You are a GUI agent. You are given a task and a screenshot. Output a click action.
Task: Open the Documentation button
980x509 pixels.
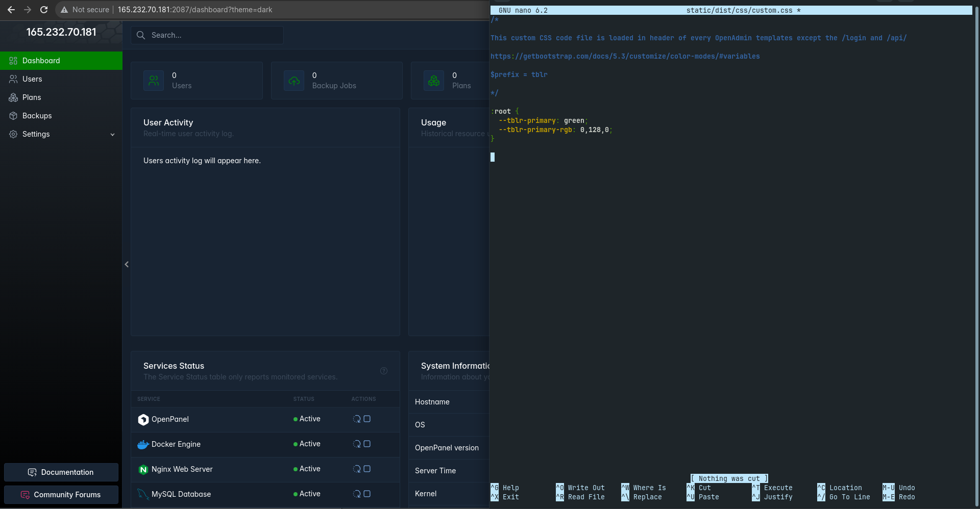[61, 472]
